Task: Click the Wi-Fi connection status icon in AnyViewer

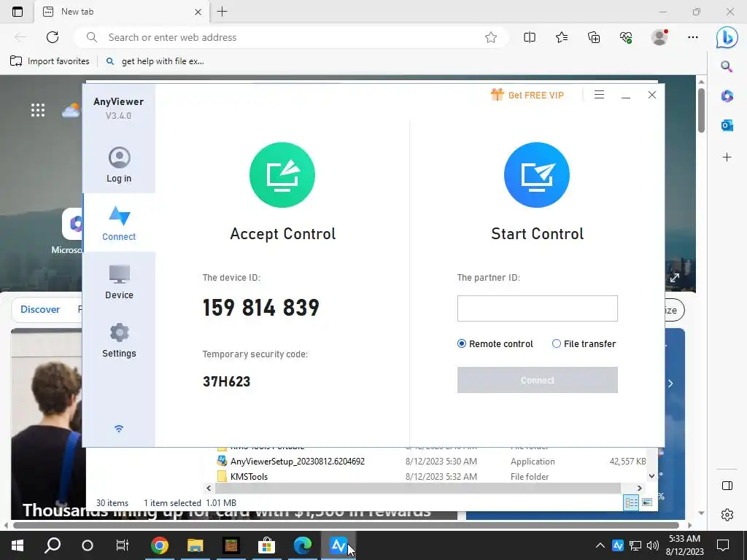Action: (x=119, y=429)
